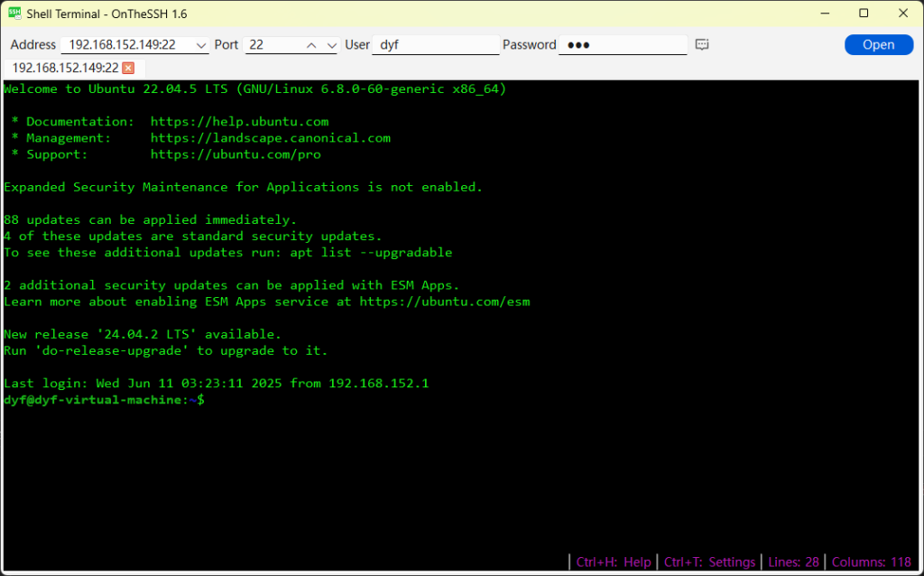Close the OnTheSSH window

coord(902,13)
